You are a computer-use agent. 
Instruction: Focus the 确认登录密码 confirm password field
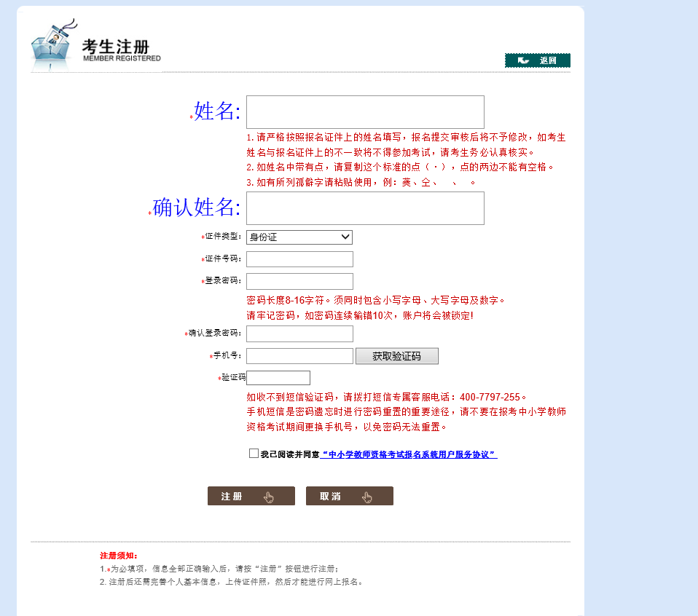tap(299, 333)
